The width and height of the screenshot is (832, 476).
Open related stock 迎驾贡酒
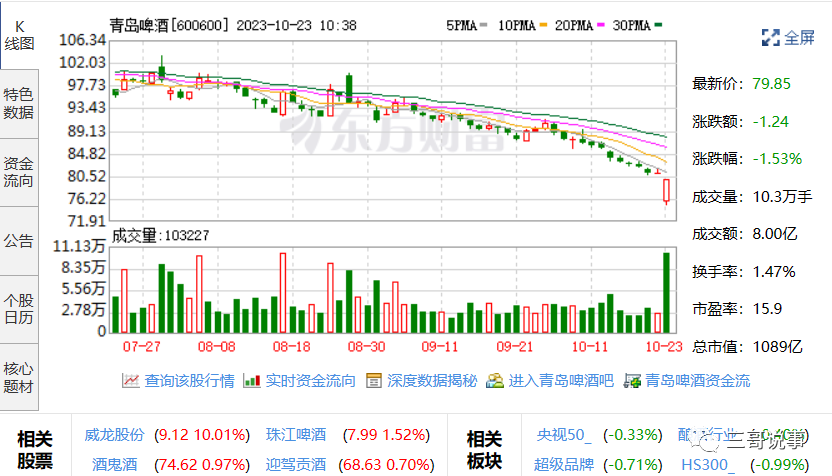296,465
